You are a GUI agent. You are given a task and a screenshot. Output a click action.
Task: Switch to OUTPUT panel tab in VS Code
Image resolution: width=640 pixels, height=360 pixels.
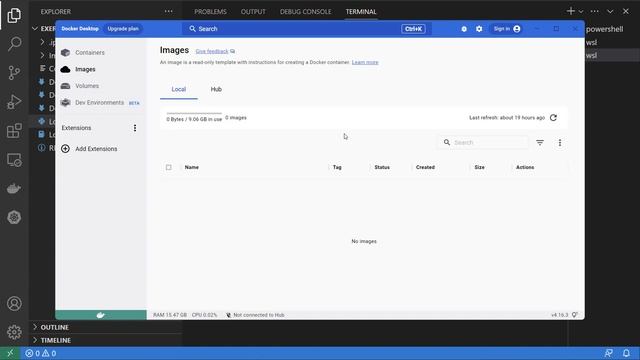253,12
